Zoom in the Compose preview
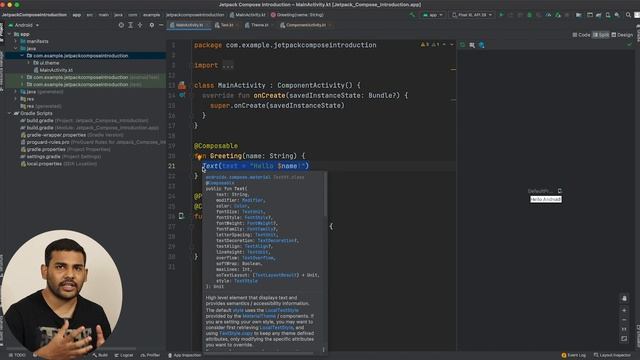640x360 pixels. point(624,310)
